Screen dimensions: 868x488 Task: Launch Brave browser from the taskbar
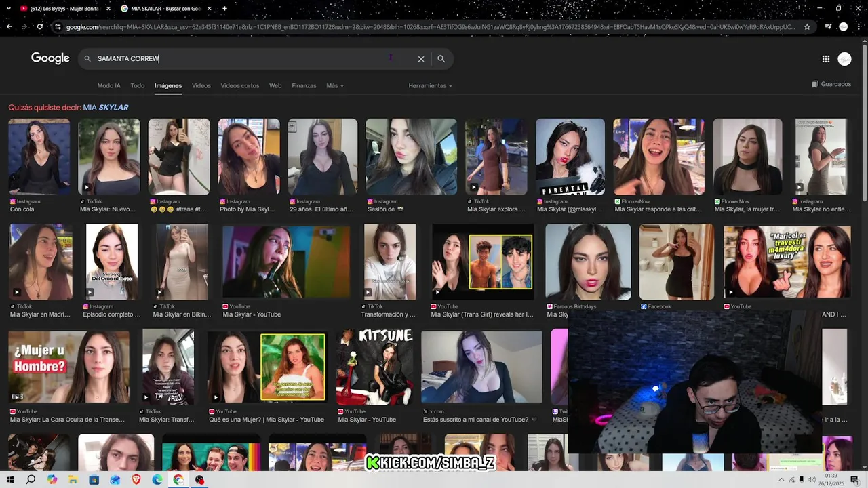[136, 480]
